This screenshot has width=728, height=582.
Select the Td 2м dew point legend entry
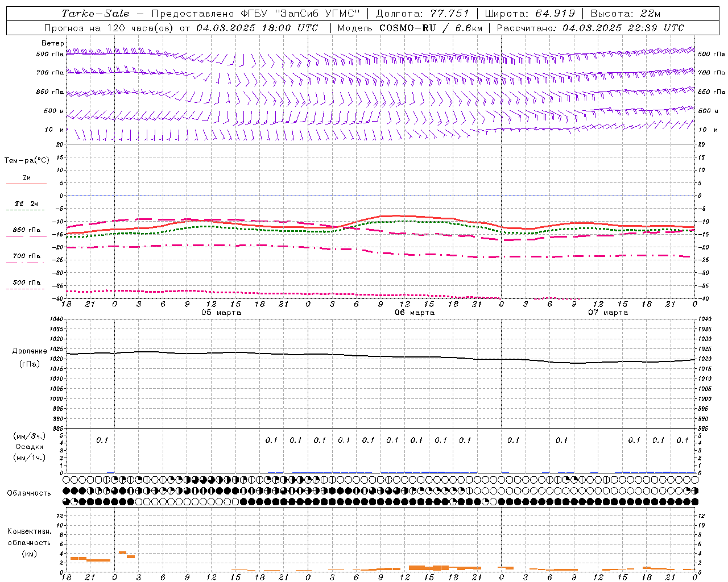(x=26, y=203)
